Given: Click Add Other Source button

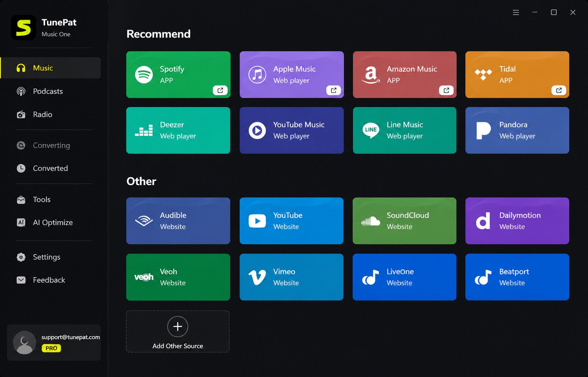Looking at the screenshot, I should pyautogui.click(x=178, y=332).
